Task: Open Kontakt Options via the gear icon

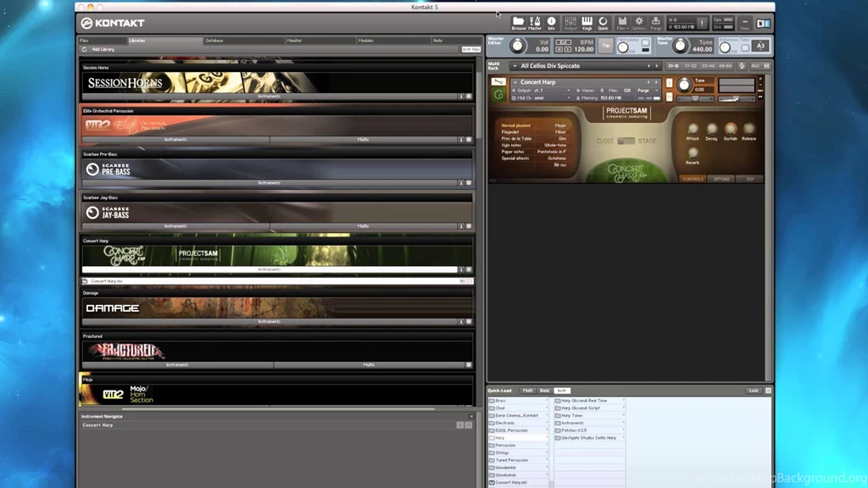Action: [x=638, y=23]
